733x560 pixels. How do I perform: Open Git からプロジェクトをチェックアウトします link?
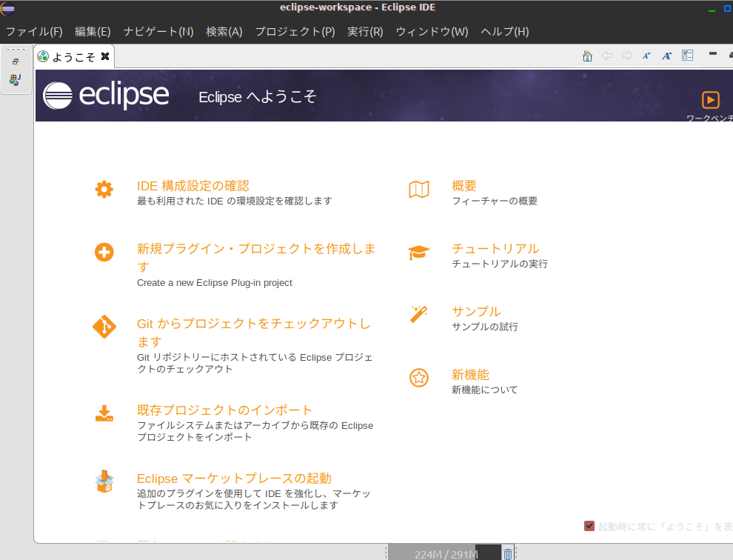coord(254,332)
